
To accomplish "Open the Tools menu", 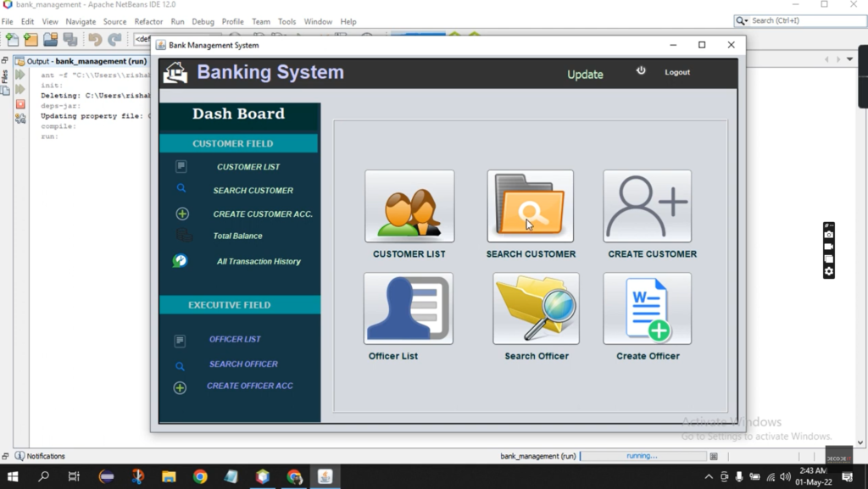I will [x=287, y=21].
